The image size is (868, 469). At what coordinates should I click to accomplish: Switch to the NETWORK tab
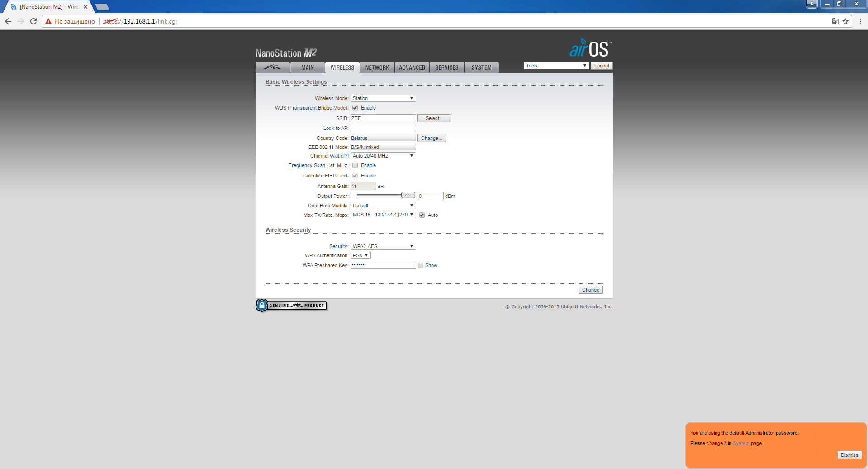(x=377, y=67)
